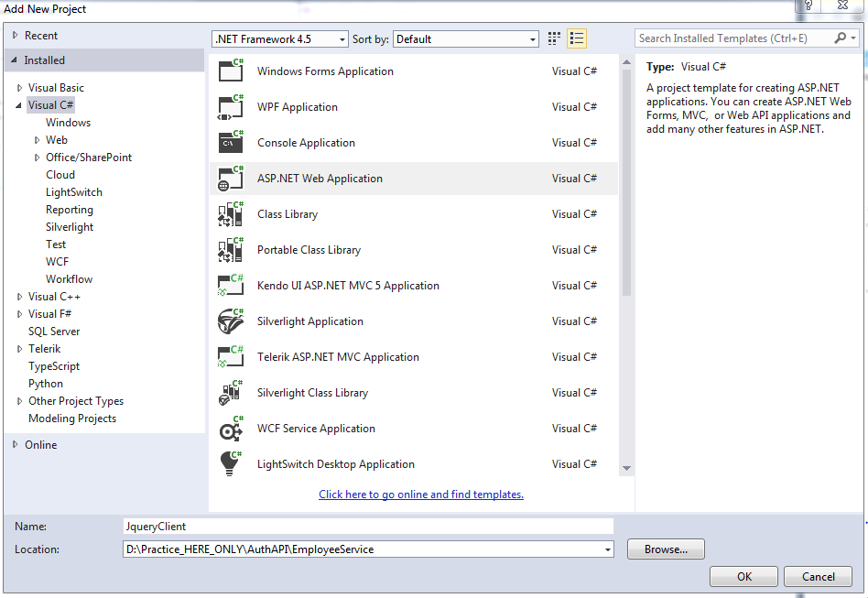
Task: Select the SQL Server category
Action: click(54, 332)
